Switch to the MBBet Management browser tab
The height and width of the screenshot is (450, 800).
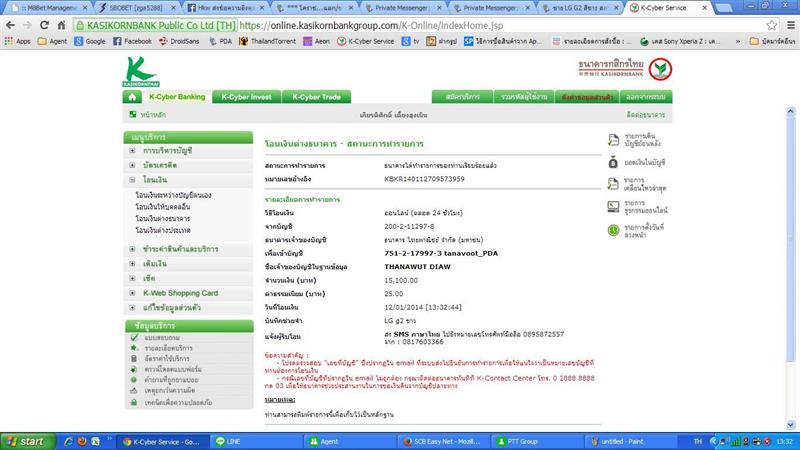pos(50,8)
